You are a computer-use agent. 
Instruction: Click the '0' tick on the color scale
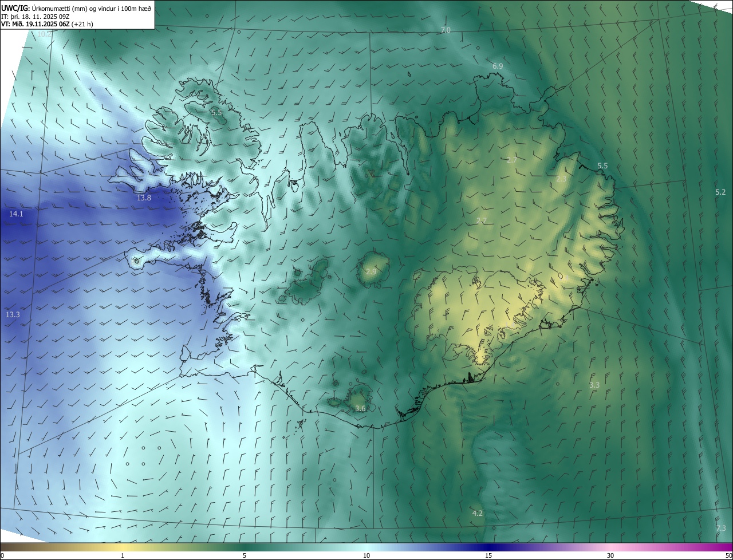2,556
